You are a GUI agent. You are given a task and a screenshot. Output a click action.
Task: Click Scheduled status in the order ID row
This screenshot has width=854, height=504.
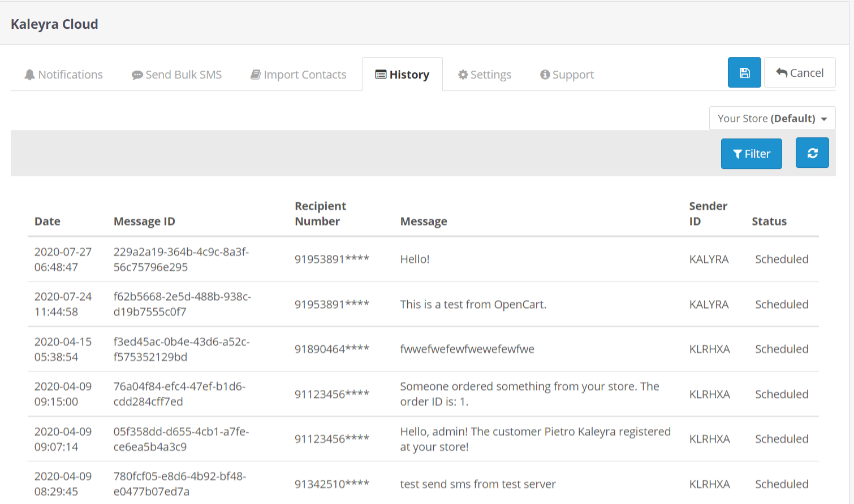point(782,394)
